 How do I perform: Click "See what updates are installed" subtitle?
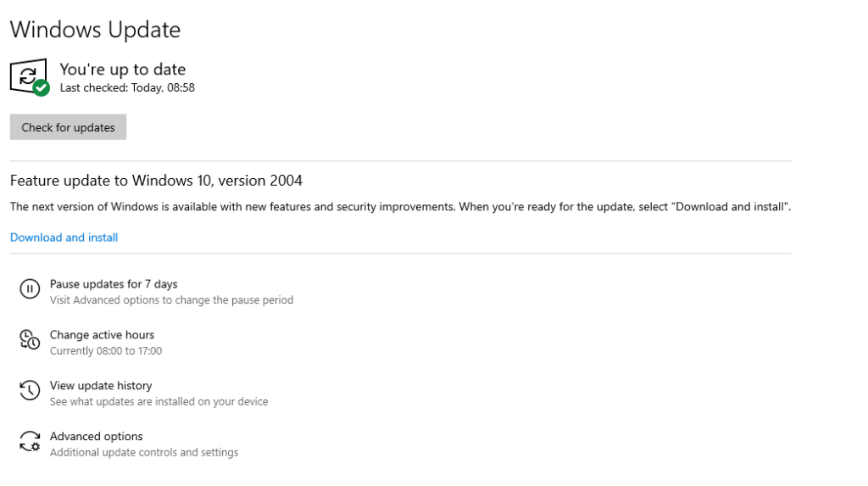[159, 402]
